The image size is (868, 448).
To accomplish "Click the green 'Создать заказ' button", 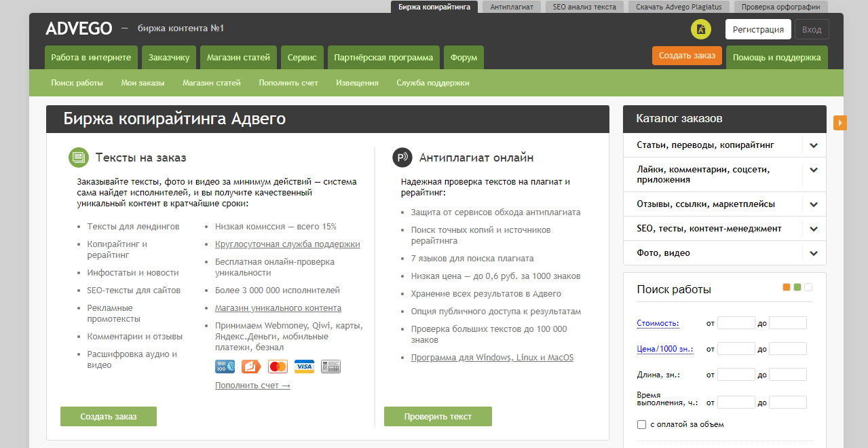I will [109, 416].
